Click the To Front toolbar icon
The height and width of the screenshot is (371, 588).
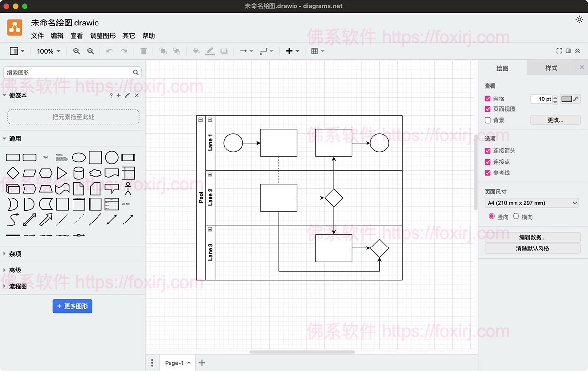162,51
